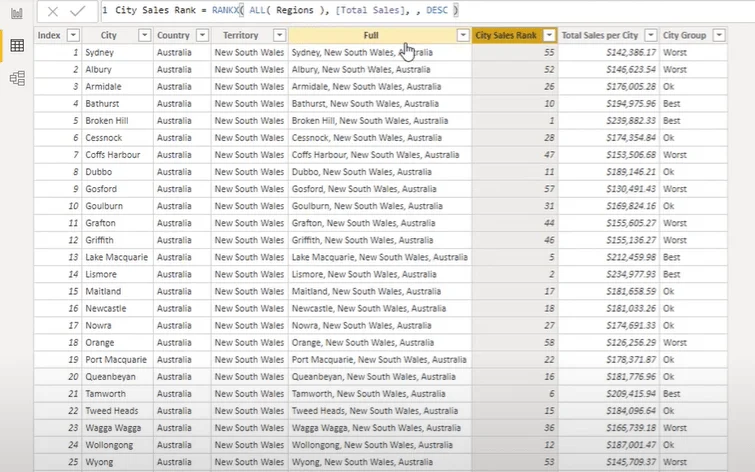Select the Coffs Harbour city cell
The height and width of the screenshot is (472, 755).
[x=117, y=155]
